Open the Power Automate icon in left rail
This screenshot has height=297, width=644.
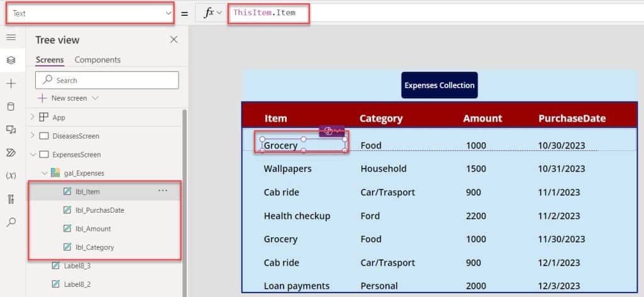(11, 153)
